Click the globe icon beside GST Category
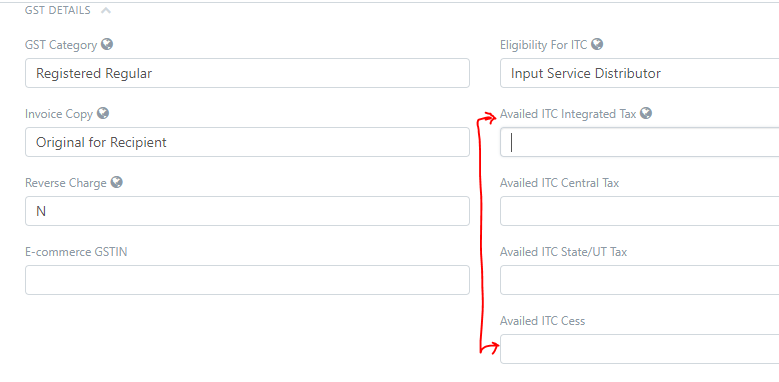 coord(107,44)
